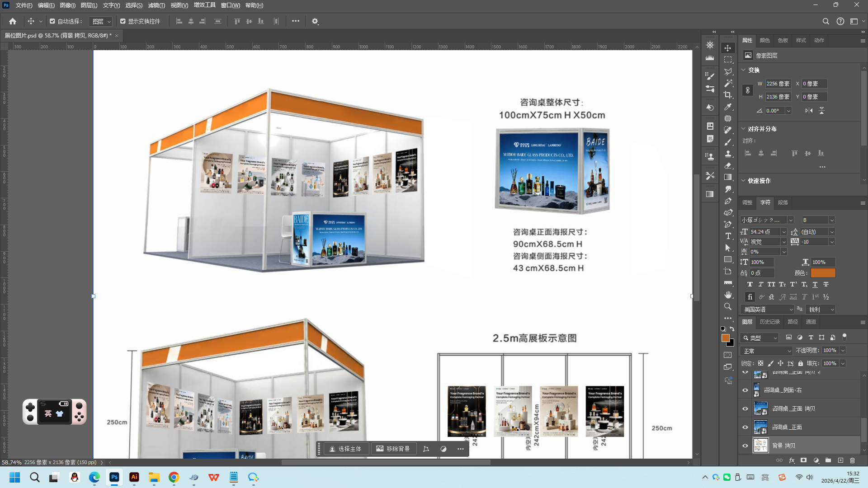Toggle the 自动选择 checkbox
The height and width of the screenshot is (488, 868).
(52, 21)
